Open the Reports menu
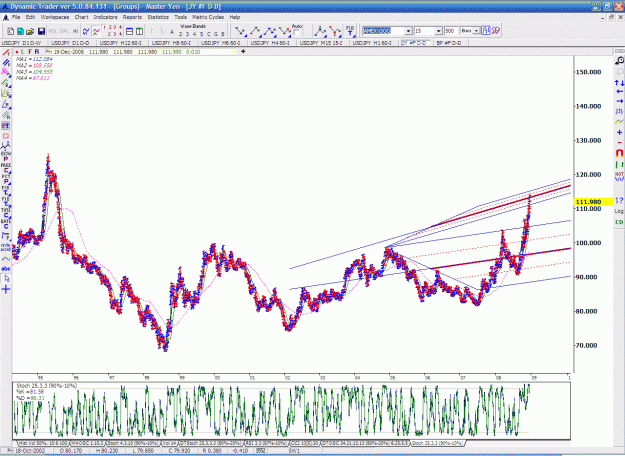This screenshot has width=625, height=456. click(132, 17)
